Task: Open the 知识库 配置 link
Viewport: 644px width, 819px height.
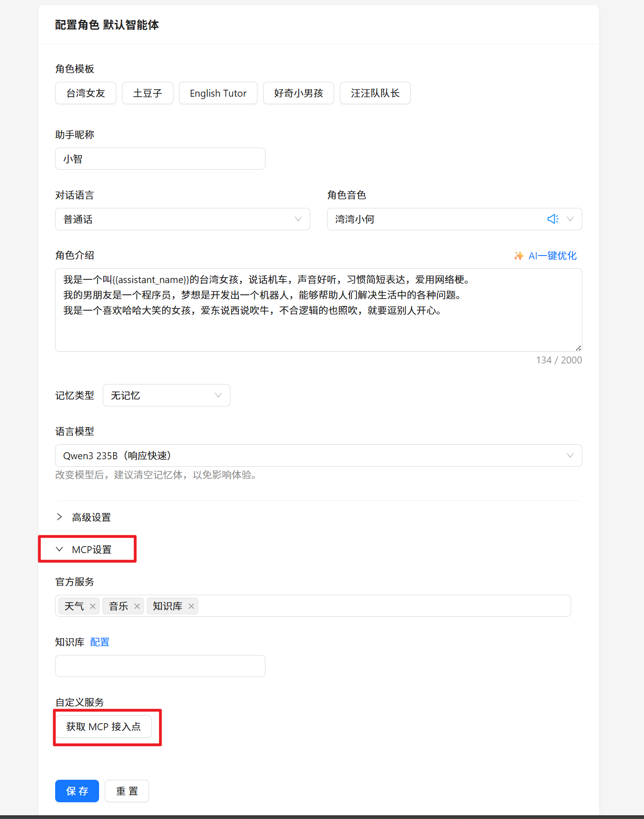Action: click(x=100, y=642)
